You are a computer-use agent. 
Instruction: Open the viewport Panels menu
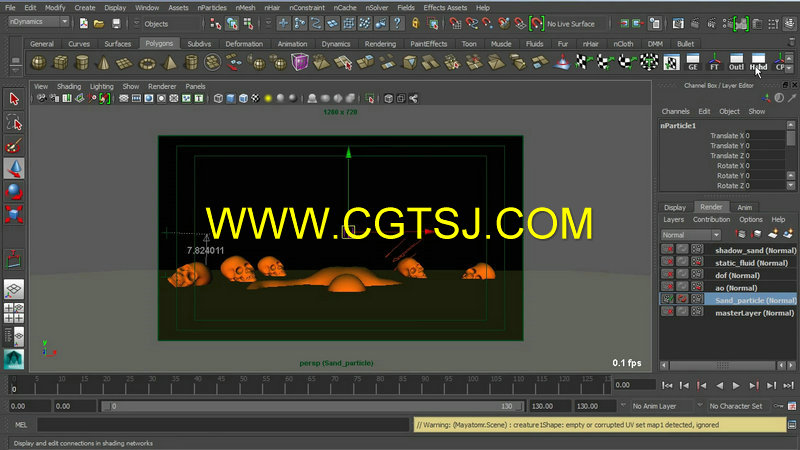(x=195, y=86)
